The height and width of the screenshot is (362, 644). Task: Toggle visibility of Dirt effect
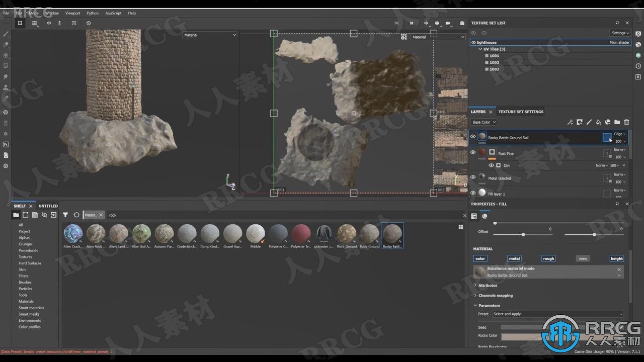[x=492, y=165]
